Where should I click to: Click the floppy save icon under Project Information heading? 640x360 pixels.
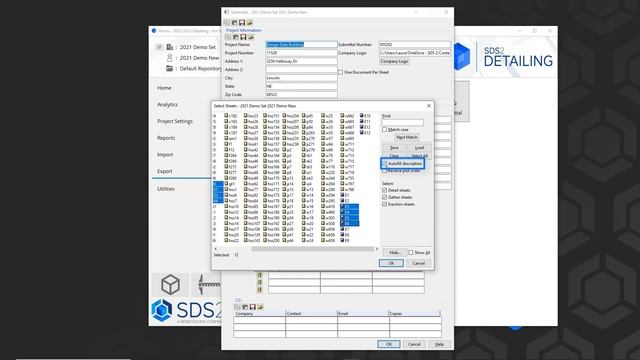tap(243, 37)
